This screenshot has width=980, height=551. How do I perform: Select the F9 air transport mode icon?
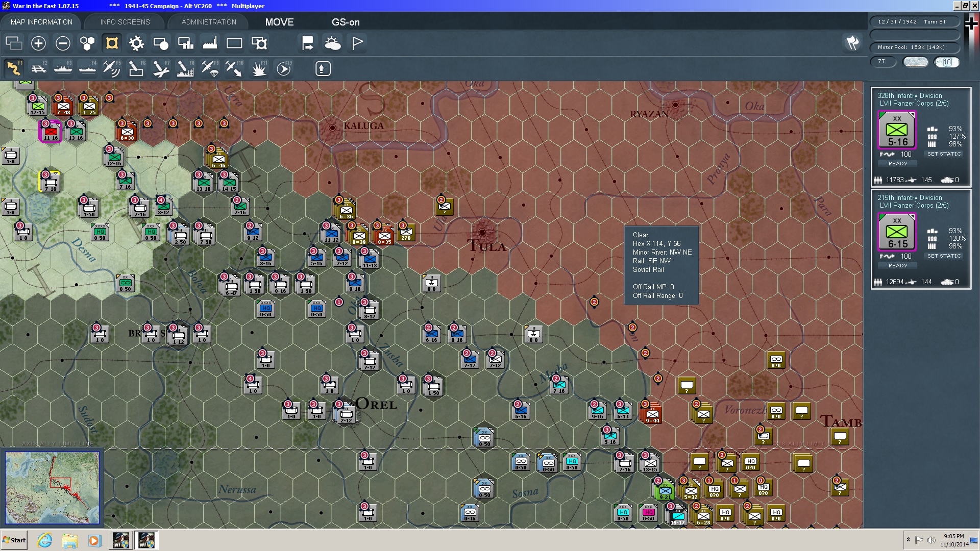pos(210,68)
